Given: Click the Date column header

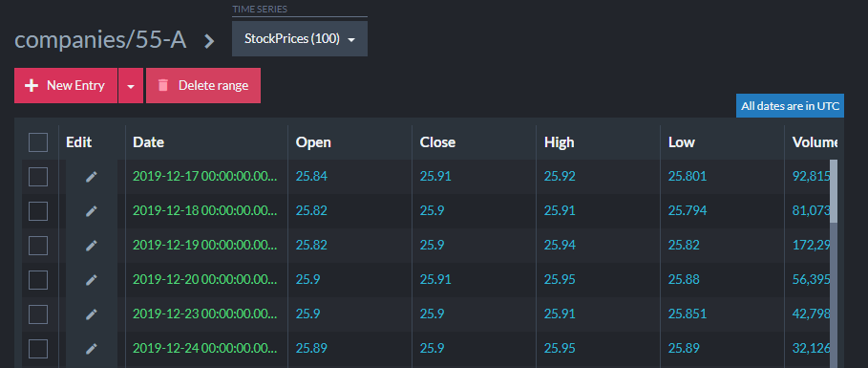Looking at the screenshot, I should 148,142.
